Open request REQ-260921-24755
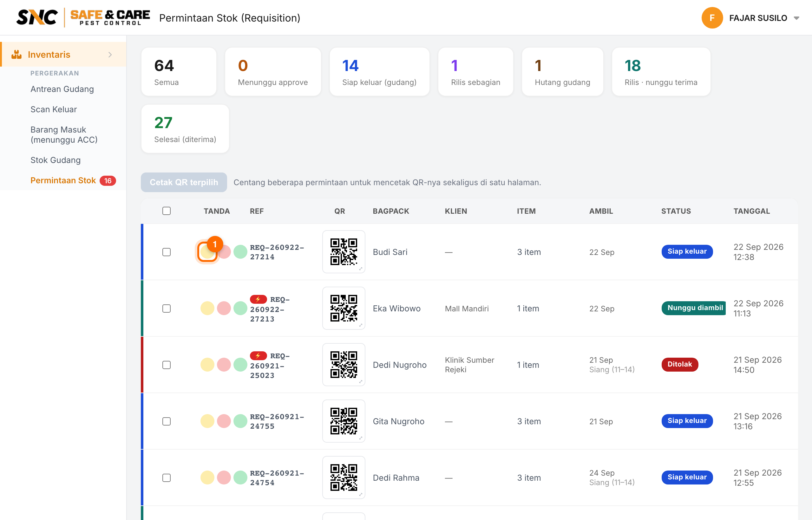The image size is (812, 520). [277, 421]
